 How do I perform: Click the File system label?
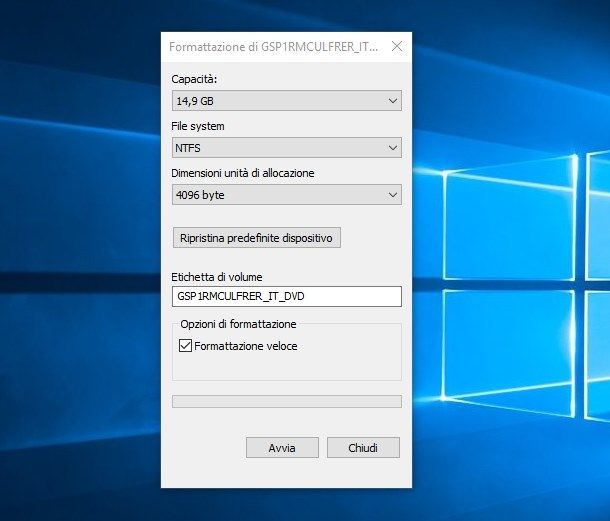click(x=198, y=126)
